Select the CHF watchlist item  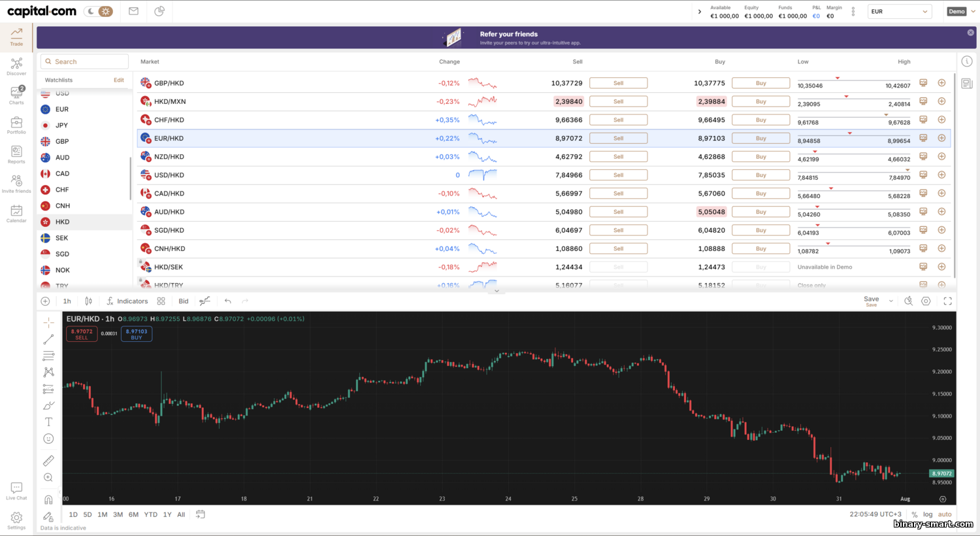pyautogui.click(x=62, y=190)
